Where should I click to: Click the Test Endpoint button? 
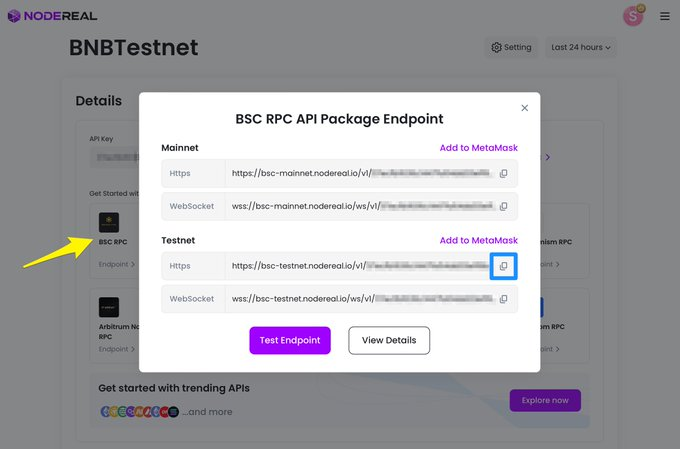[x=290, y=341]
